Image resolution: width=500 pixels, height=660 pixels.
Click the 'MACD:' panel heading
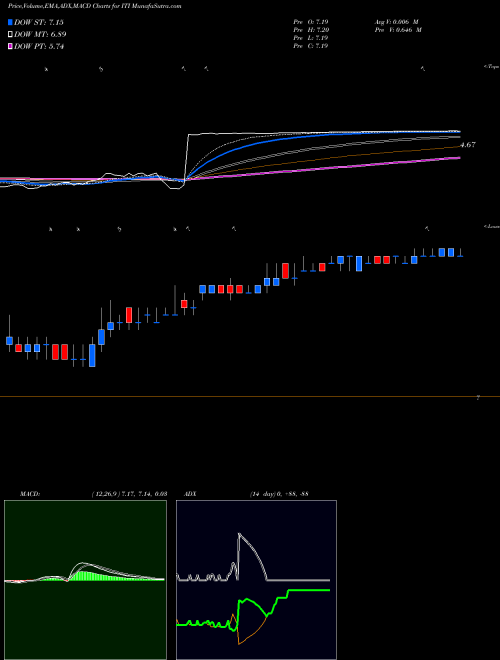[29, 494]
